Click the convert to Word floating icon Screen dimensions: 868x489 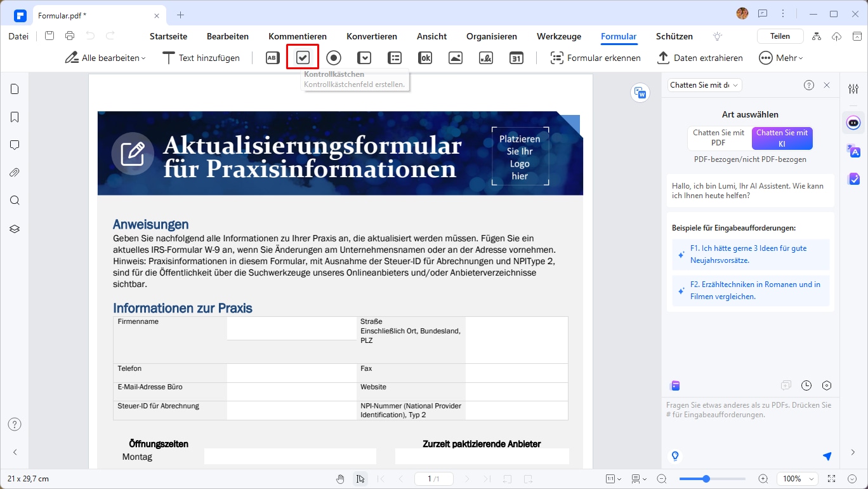640,93
